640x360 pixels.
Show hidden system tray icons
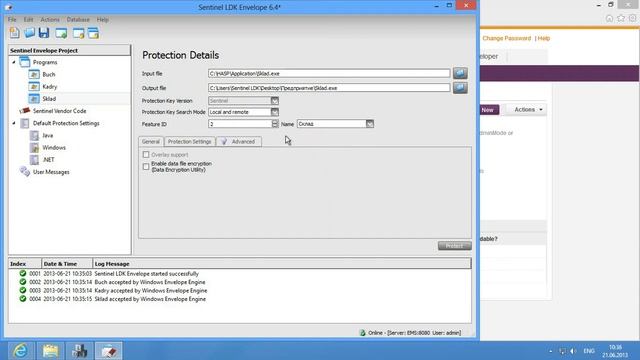pos(551,351)
